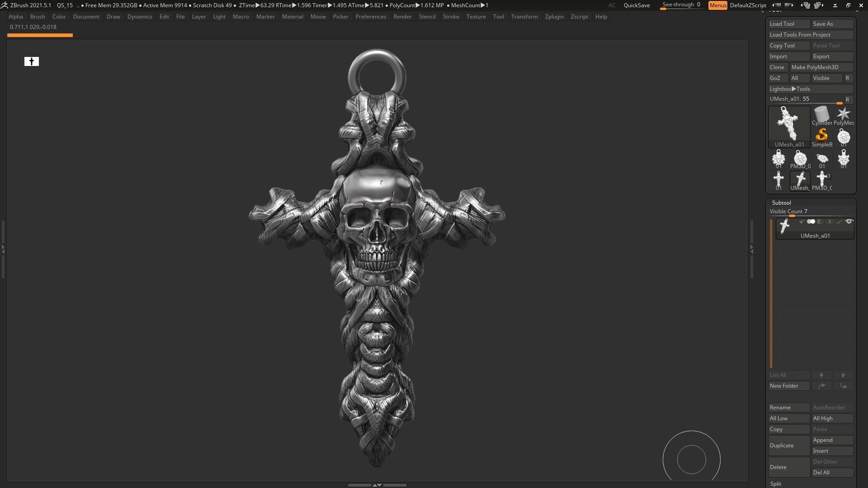The image size is (868, 488).
Task: Select the plain cross 01 tool thumbnail
Action: pyautogui.click(x=778, y=181)
